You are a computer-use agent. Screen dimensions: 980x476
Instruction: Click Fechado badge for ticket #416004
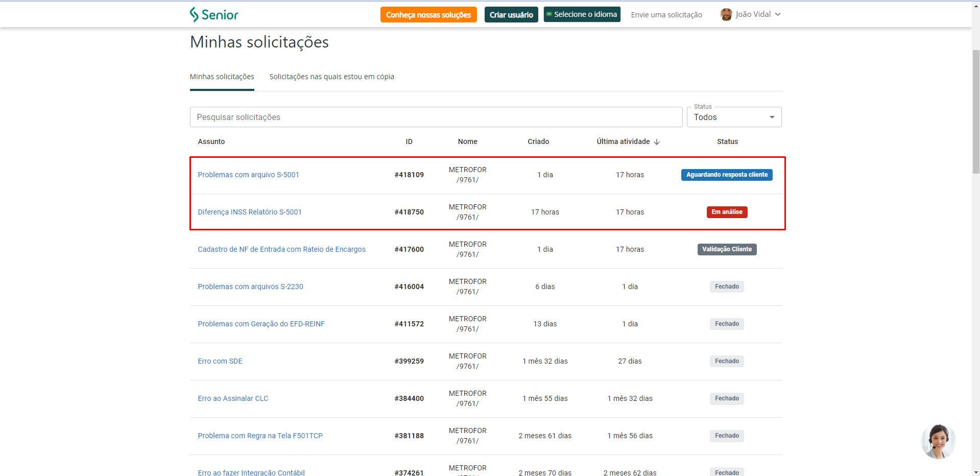point(727,287)
